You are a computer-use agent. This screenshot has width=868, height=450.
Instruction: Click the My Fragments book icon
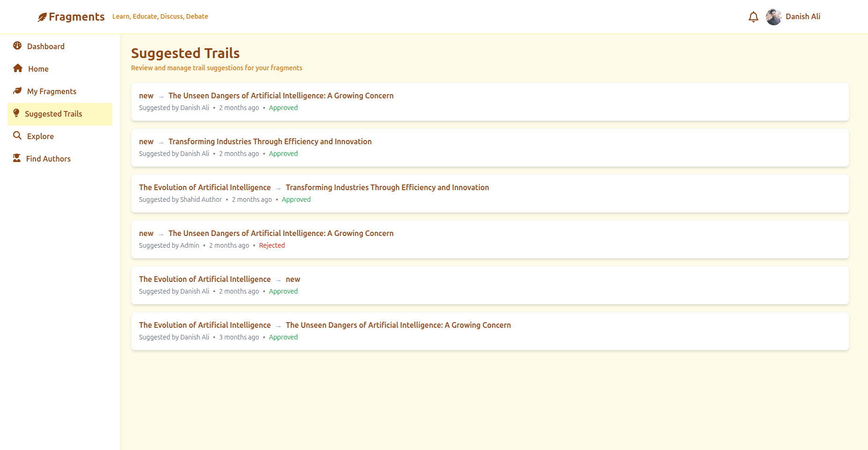(x=17, y=91)
